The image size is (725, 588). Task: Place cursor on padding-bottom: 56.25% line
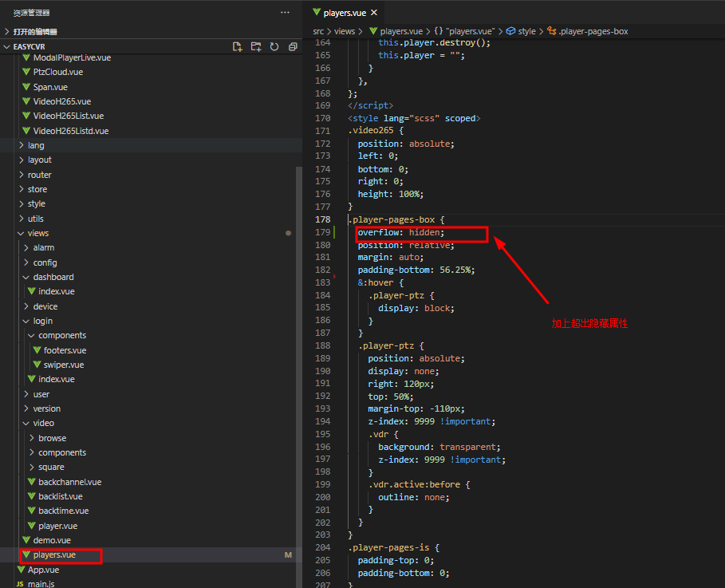pos(416,270)
